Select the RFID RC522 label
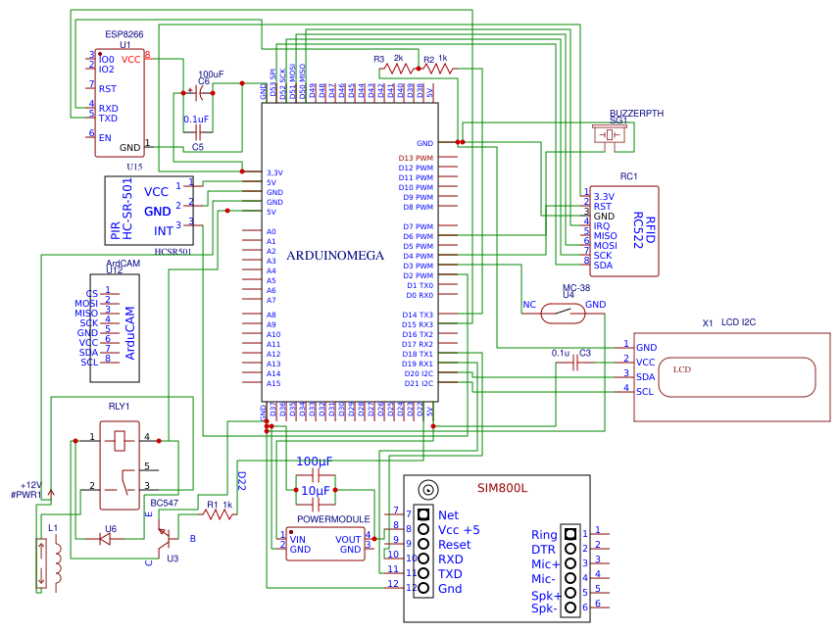Viewport: 840px width, 632px height. [645, 230]
